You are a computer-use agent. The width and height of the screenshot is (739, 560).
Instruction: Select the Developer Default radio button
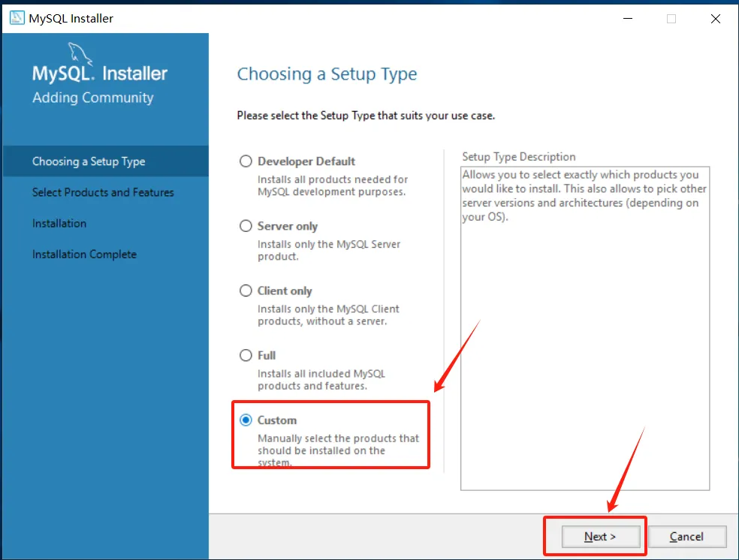[246, 161]
